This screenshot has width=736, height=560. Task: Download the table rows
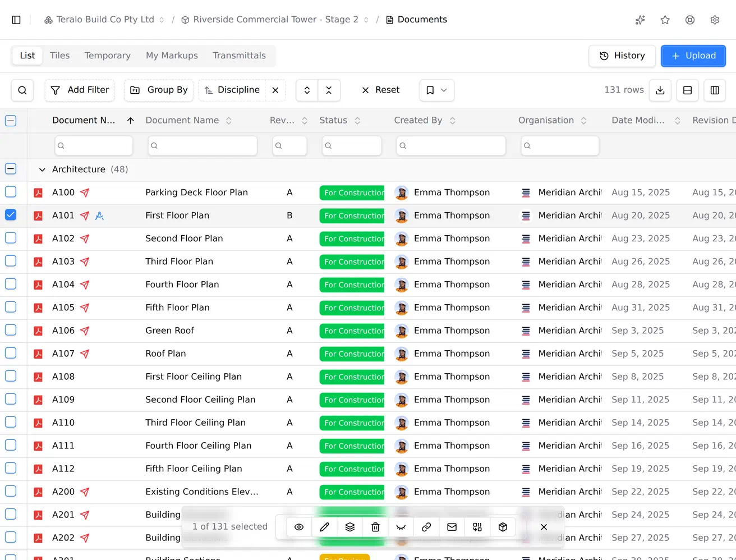pos(660,90)
